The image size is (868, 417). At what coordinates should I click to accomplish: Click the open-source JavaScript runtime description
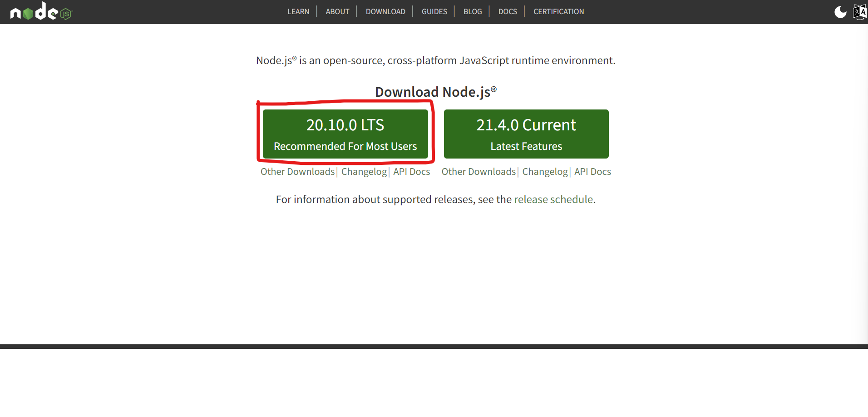(x=436, y=60)
